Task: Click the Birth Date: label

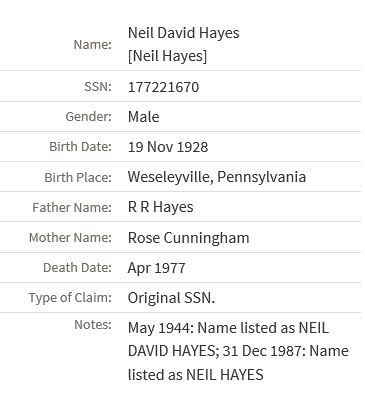Action: 80,147
